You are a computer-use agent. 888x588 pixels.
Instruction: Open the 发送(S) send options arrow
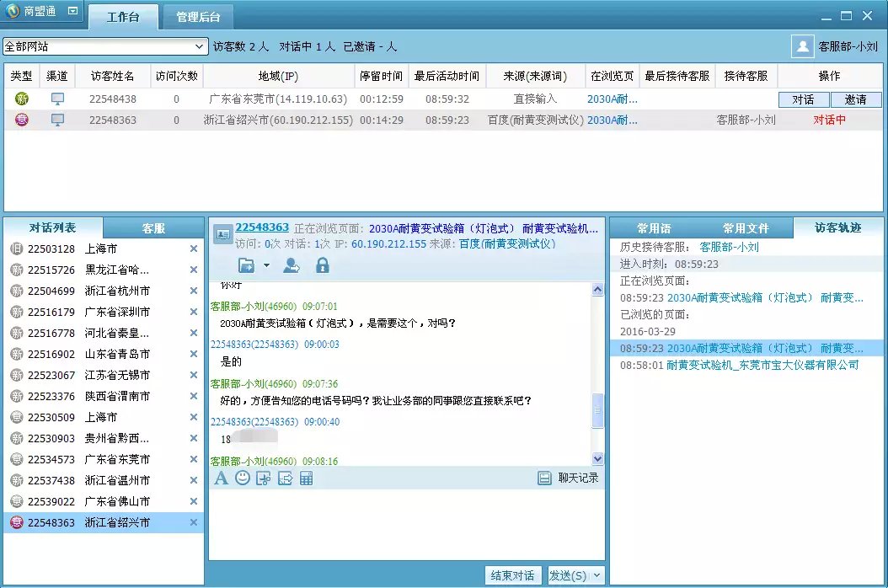(597, 575)
